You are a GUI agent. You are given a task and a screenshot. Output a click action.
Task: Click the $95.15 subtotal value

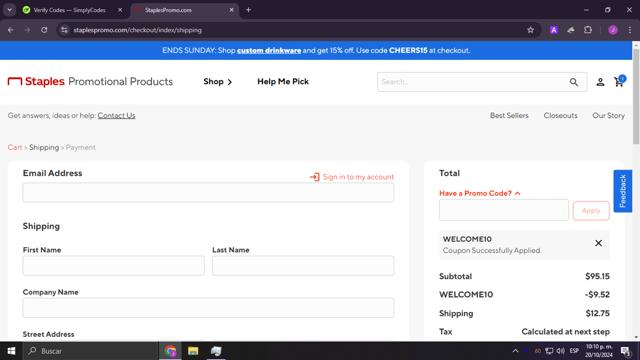[597, 276]
